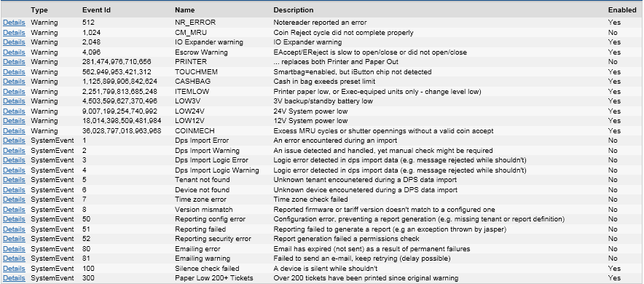Image resolution: width=644 pixels, height=284 pixels.
Task: Open Details for Time zone error
Action: pyautogui.click(x=14, y=200)
